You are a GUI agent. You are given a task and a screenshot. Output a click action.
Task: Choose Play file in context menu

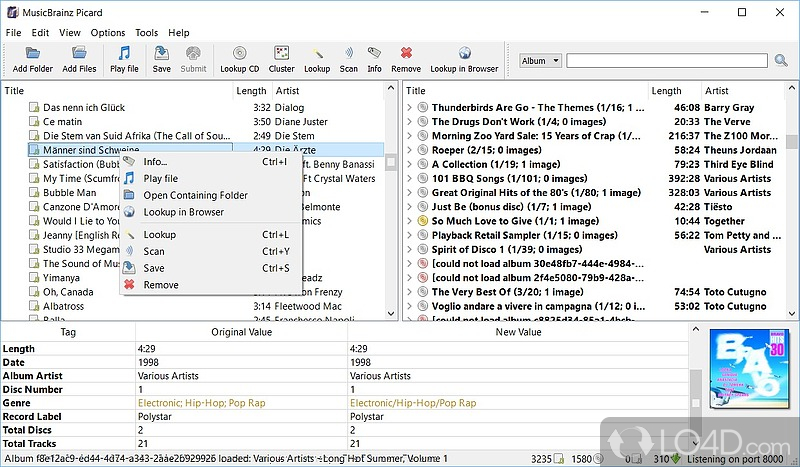pyautogui.click(x=211, y=179)
